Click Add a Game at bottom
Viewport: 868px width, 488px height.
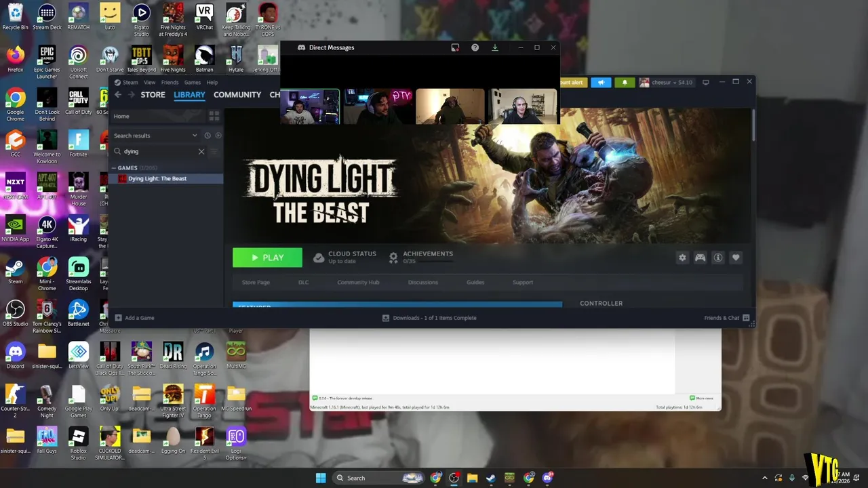[x=134, y=318]
